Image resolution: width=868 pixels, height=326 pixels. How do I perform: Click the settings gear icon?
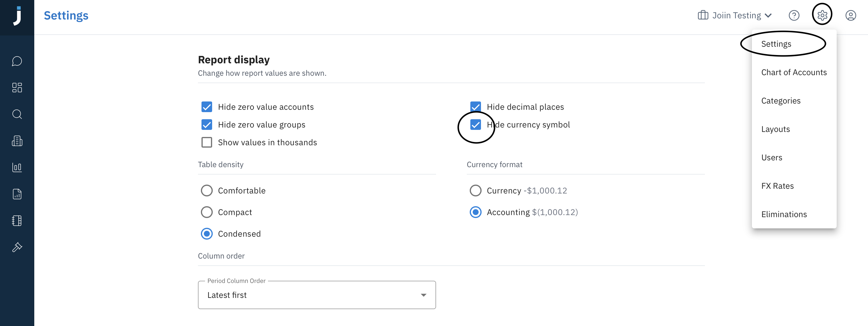[822, 15]
